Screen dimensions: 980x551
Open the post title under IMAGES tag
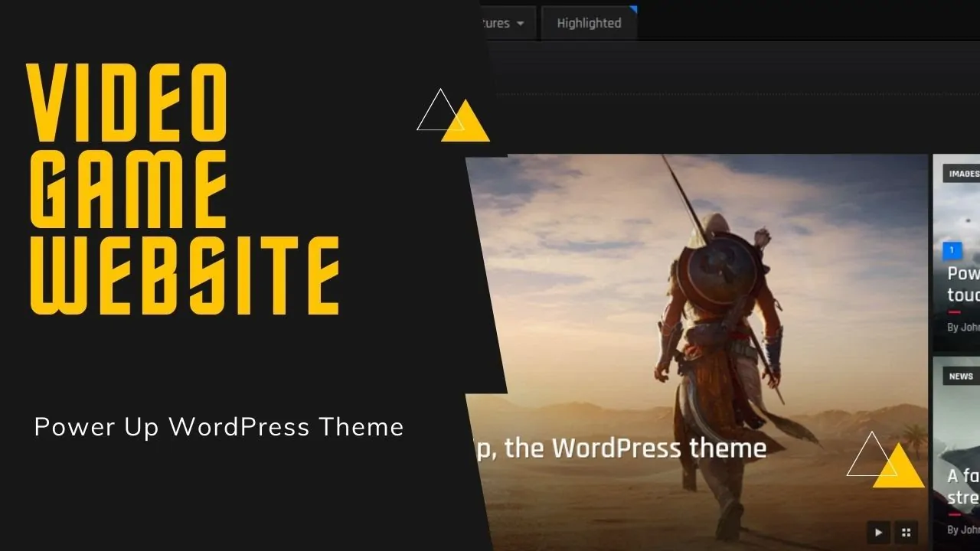point(964,284)
